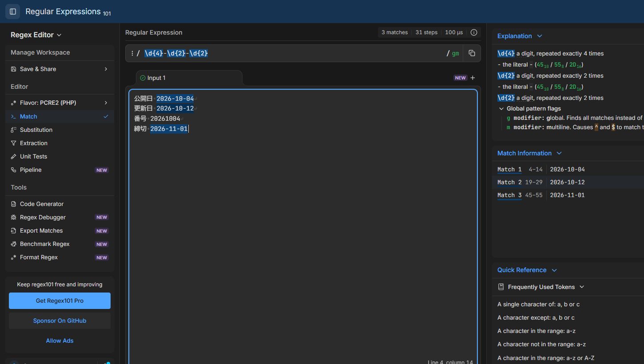The width and height of the screenshot is (644, 364).
Task: Click inside the test string editor
Action: click(303, 226)
